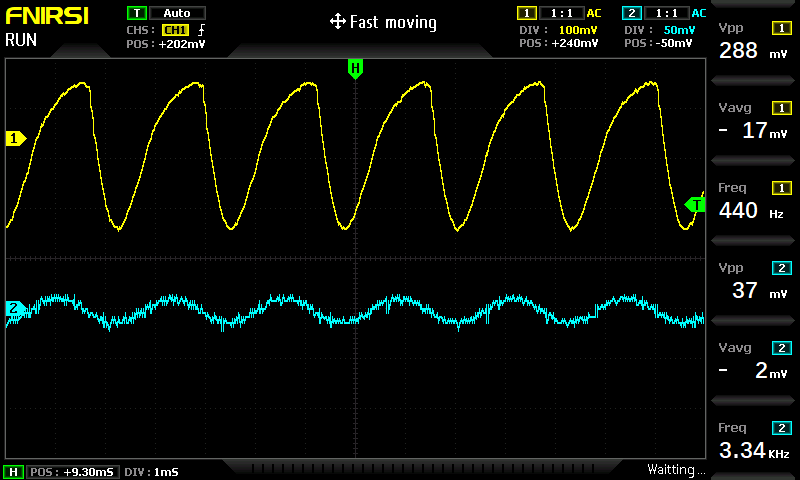Image resolution: width=800 pixels, height=480 pixels.
Task: Click channel 2 DIV value 50mV
Action: coord(679,30)
